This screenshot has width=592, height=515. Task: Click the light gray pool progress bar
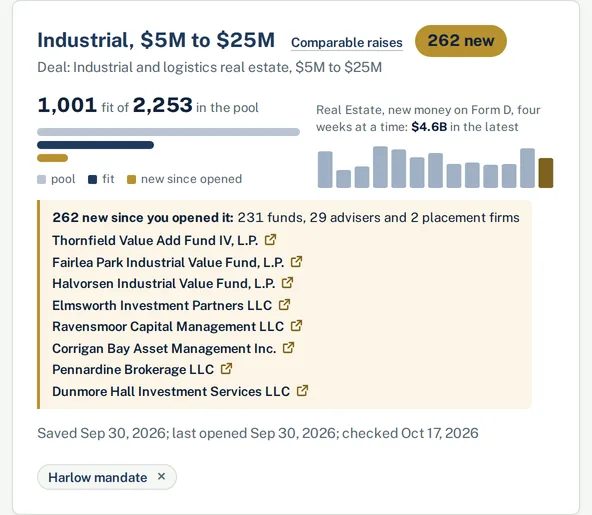click(168, 132)
